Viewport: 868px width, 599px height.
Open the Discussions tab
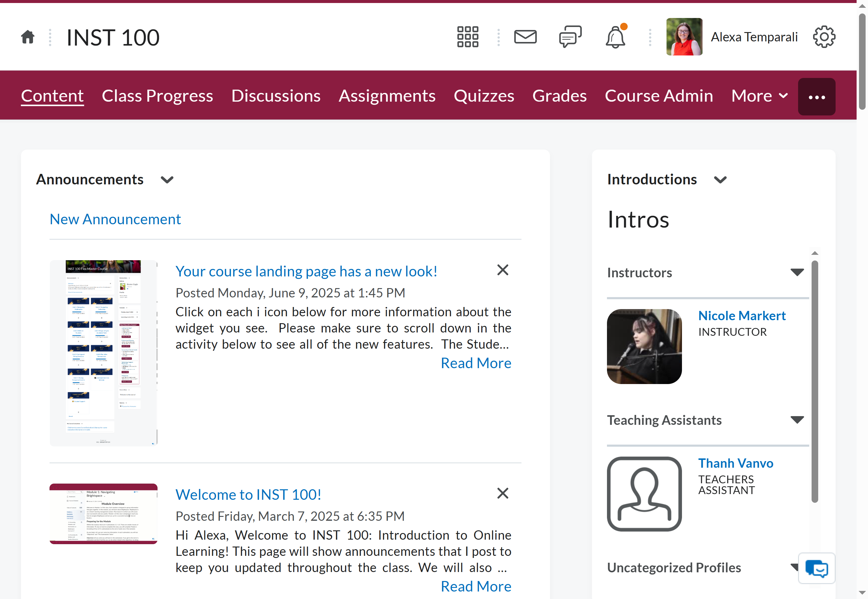(x=276, y=96)
